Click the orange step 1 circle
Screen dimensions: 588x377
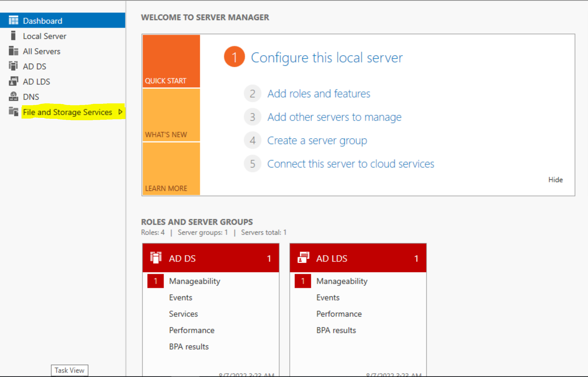pyautogui.click(x=234, y=57)
